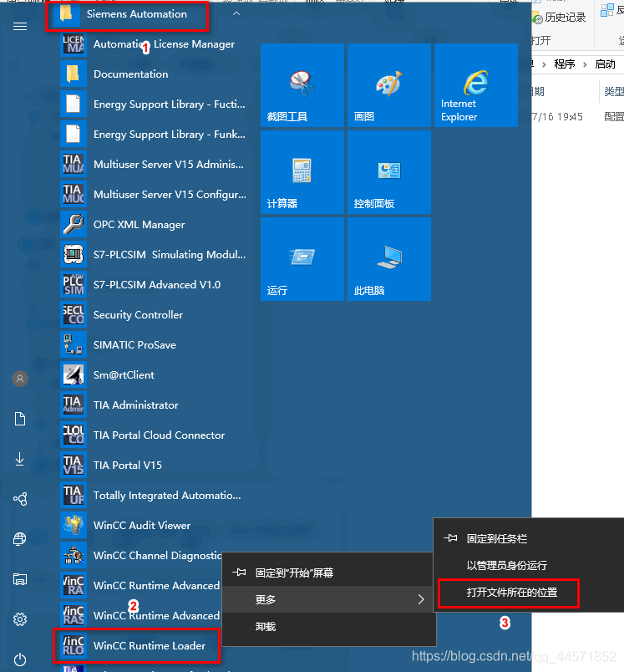The height and width of the screenshot is (672, 624).
Task: Open the Documentation folder icon
Action: coord(74,74)
